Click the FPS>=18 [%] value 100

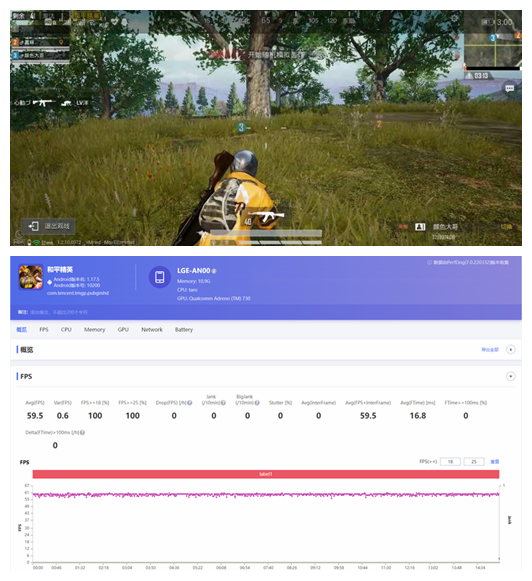[95, 416]
